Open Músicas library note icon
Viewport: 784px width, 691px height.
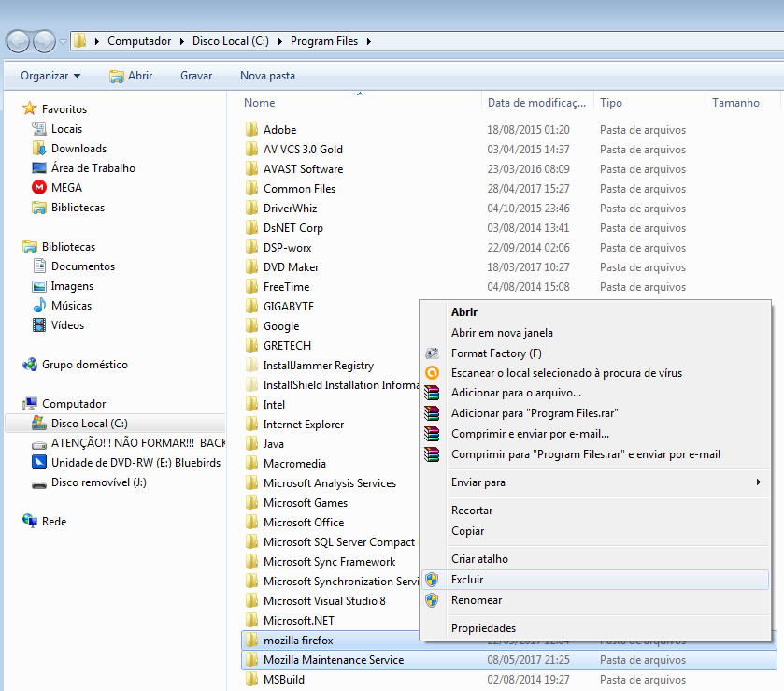39,305
